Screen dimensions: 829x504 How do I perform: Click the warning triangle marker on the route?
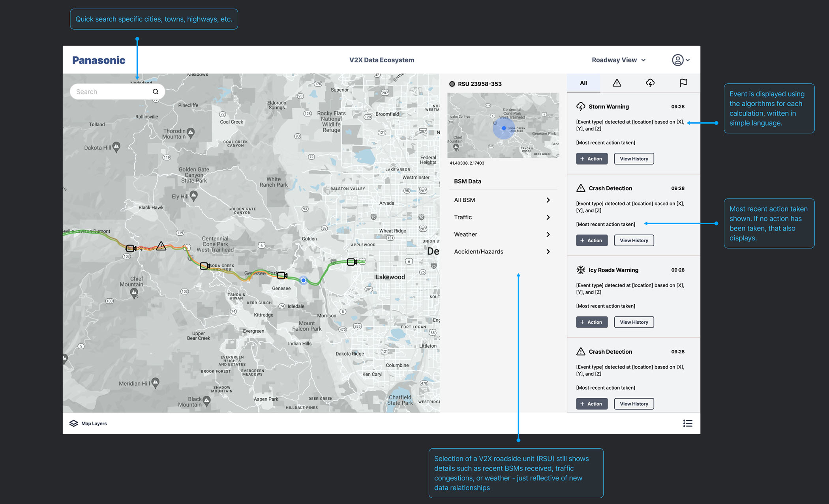[161, 246]
